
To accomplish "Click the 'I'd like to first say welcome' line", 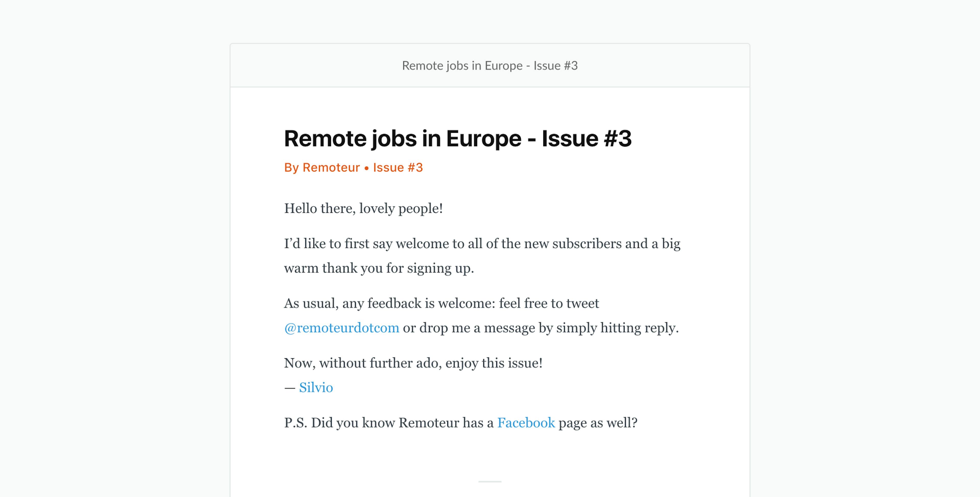I will pyautogui.click(x=482, y=244).
